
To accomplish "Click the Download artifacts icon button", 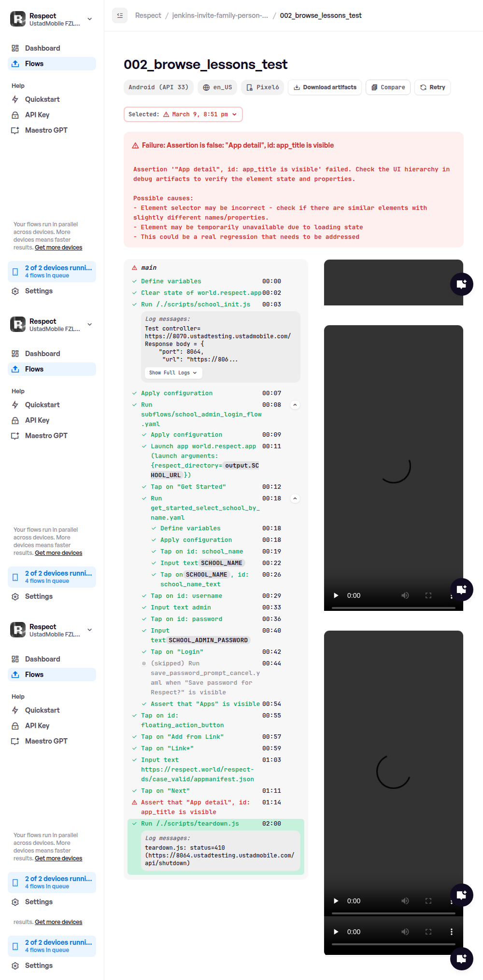I will pos(297,87).
